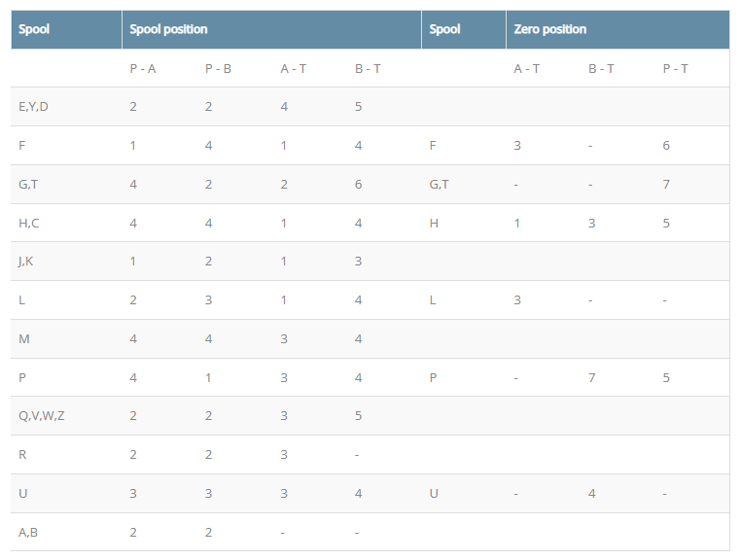Select P - T value 6 in F row
741x560 pixels.
(666, 145)
